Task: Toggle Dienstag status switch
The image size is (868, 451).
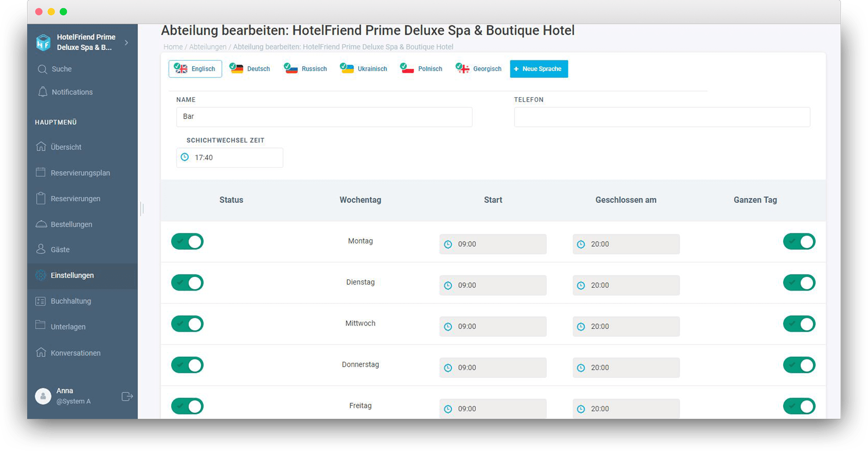Action: tap(187, 282)
